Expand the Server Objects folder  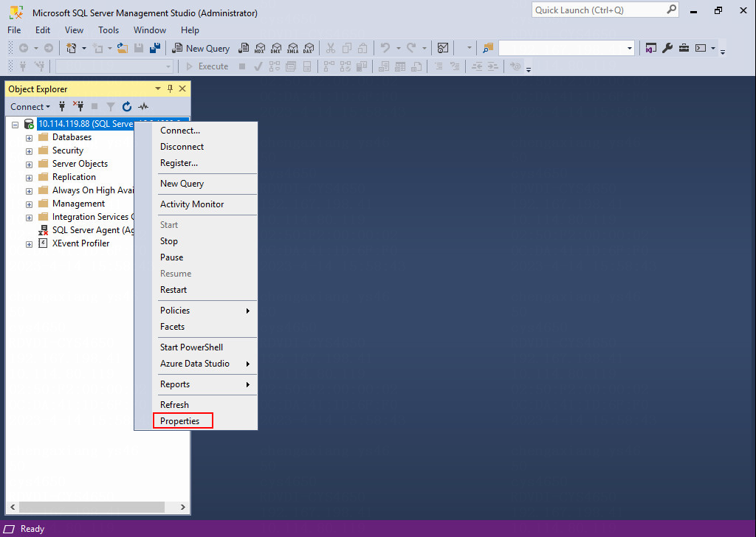pos(29,164)
